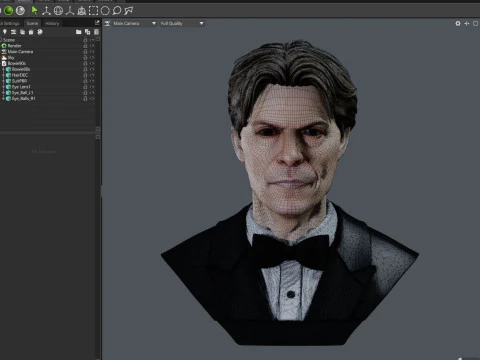
Task: Select the Render item in scene tree
Action: pos(14,46)
